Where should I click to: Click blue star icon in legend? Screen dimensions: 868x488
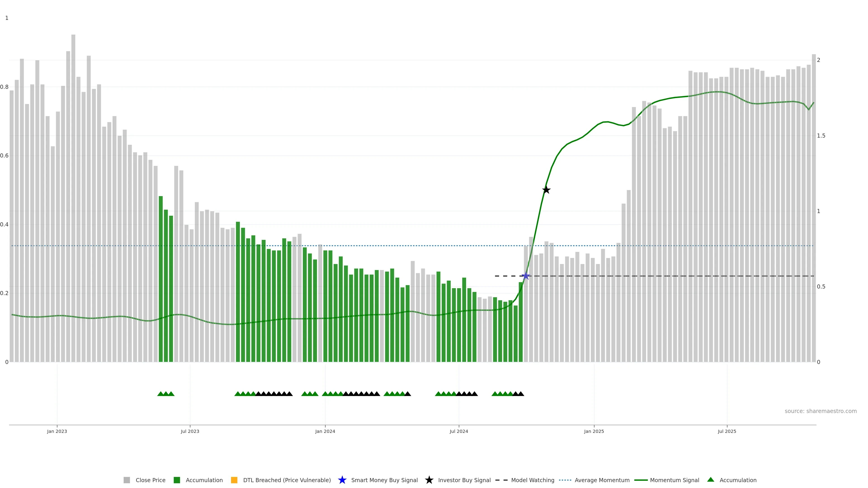[x=342, y=480]
